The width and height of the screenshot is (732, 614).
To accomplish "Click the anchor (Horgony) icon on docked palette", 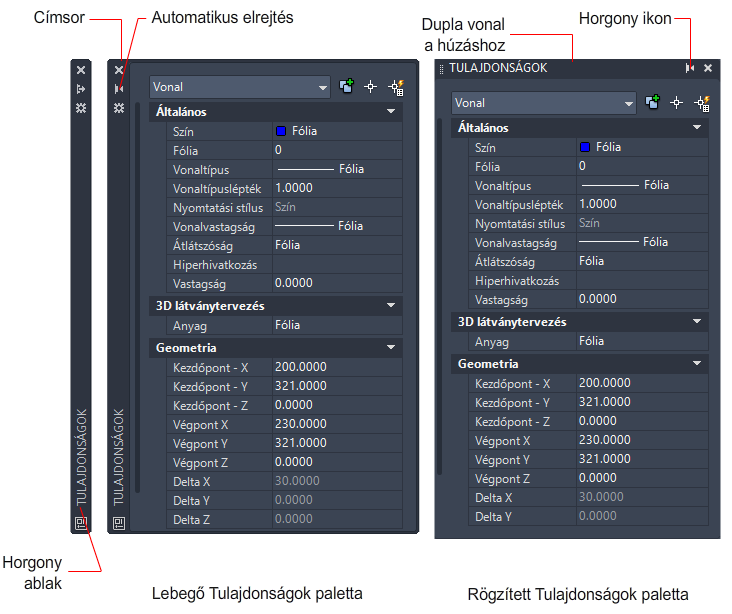I will pos(690,68).
